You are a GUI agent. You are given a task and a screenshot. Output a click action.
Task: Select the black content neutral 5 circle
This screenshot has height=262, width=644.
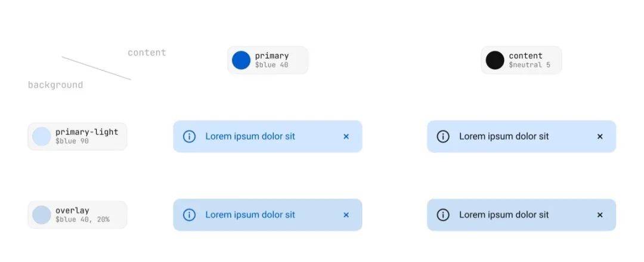[495, 60]
